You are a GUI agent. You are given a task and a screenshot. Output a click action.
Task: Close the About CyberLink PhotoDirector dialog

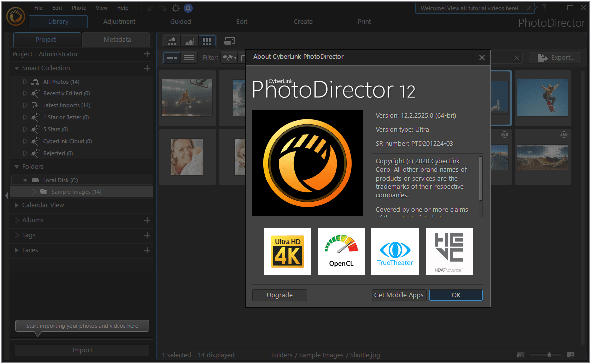[x=482, y=57]
